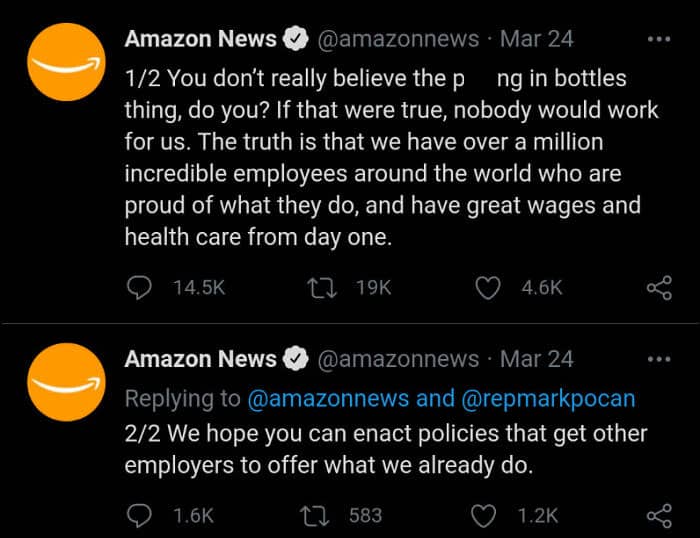Click Amazon News name on first tweet

click(x=200, y=40)
